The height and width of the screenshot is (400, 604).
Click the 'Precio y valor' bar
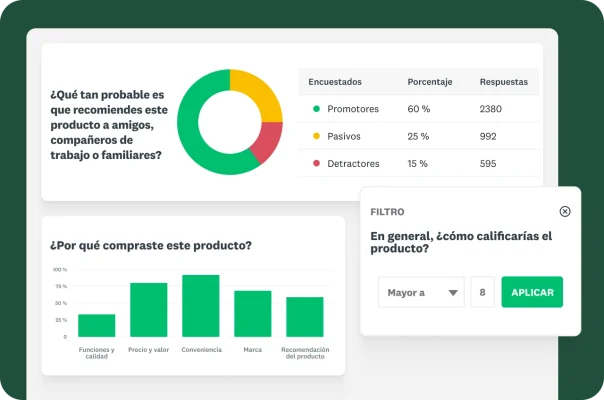(x=149, y=310)
